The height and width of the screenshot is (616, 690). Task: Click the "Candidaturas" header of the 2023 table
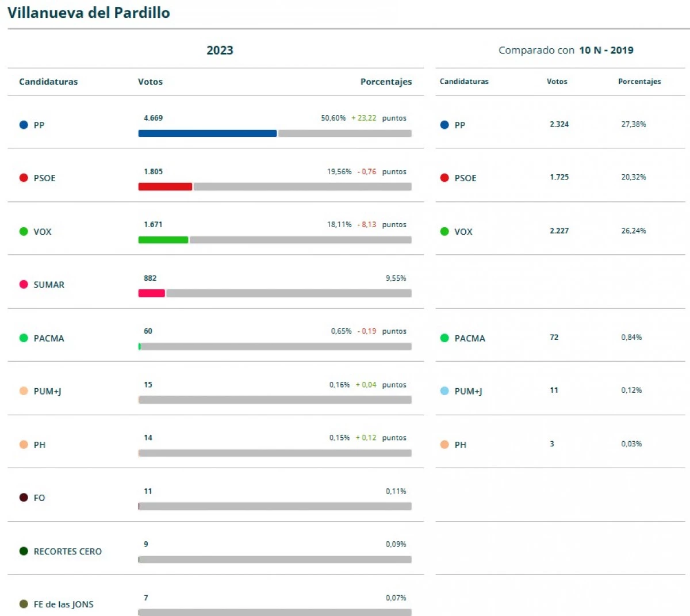tap(48, 82)
